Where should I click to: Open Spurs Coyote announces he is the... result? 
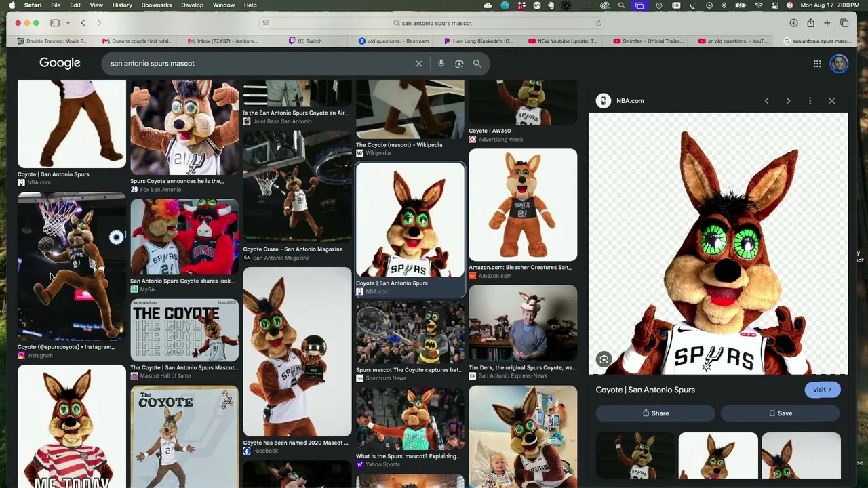tap(177, 182)
